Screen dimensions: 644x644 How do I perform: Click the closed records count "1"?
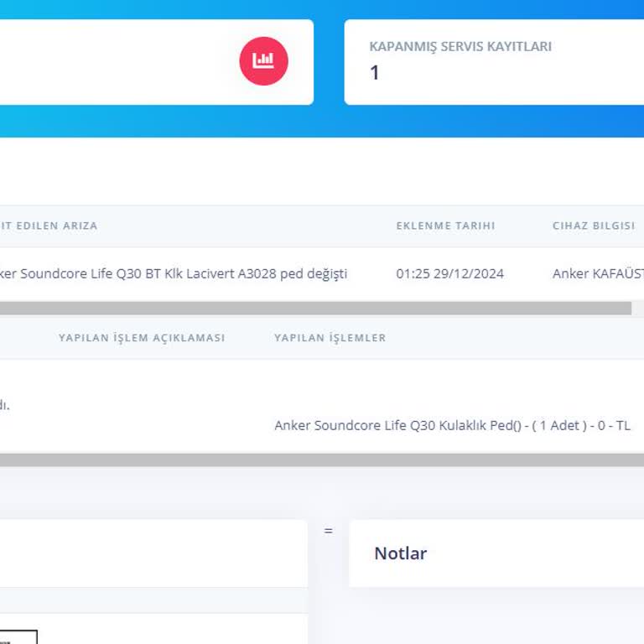(375, 73)
